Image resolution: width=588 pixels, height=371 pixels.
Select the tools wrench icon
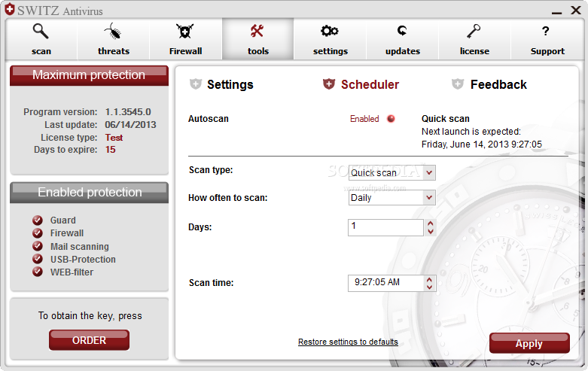click(x=257, y=31)
